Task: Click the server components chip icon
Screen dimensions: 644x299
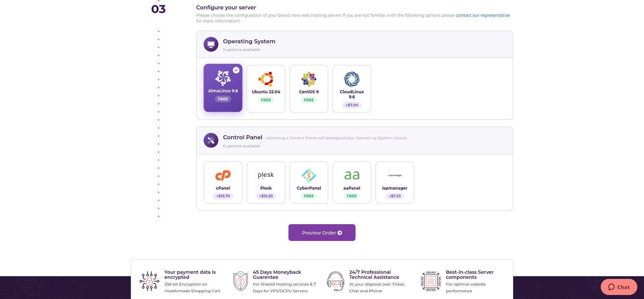Action: (x=431, y=281)
